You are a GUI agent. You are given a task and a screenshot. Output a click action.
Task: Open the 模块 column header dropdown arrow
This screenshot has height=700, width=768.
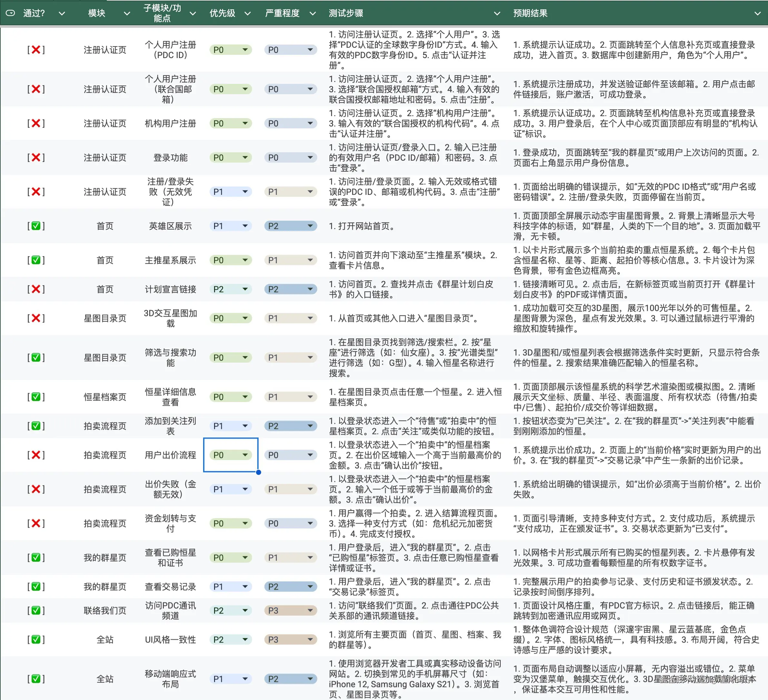pos(127,13)
